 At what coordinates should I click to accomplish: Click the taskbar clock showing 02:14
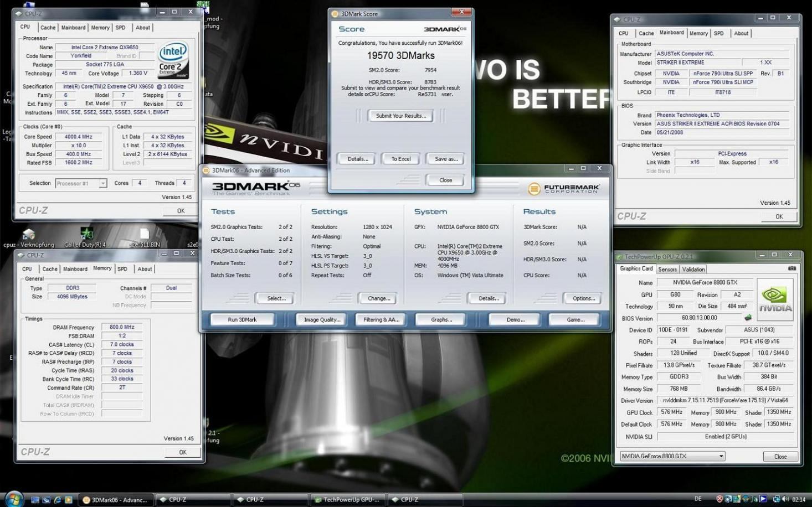[799, 499]
